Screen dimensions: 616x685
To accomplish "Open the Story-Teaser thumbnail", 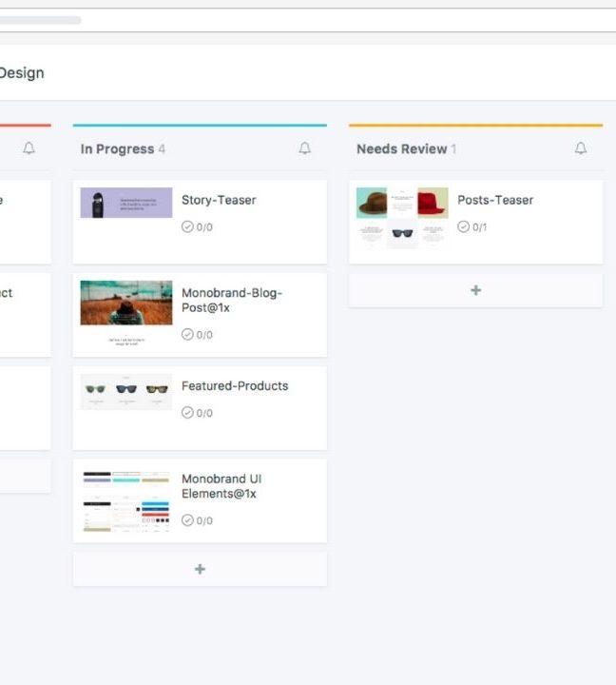I will point(126,203).
